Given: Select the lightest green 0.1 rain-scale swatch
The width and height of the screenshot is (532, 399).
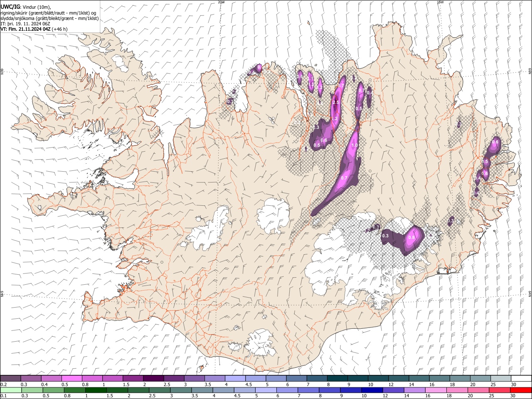Looking at the screenshot, I should click(11, 390).
